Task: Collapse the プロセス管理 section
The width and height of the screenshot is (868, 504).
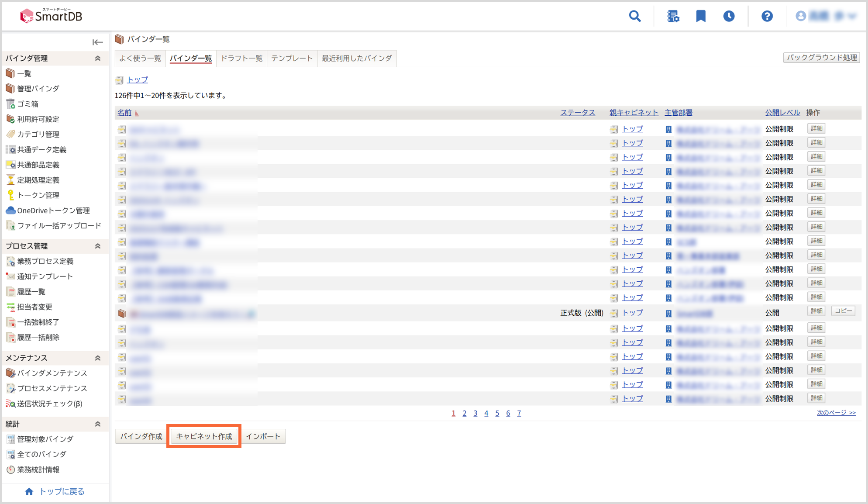Action: pos(98,246)
